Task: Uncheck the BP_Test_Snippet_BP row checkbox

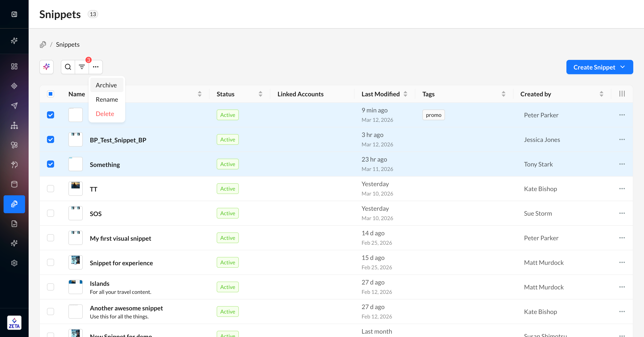Action: click(x=51, y=139)
